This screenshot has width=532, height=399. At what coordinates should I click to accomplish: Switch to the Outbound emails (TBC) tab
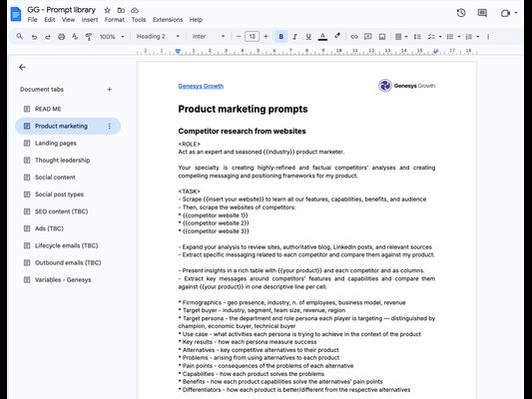coord(68,262)
